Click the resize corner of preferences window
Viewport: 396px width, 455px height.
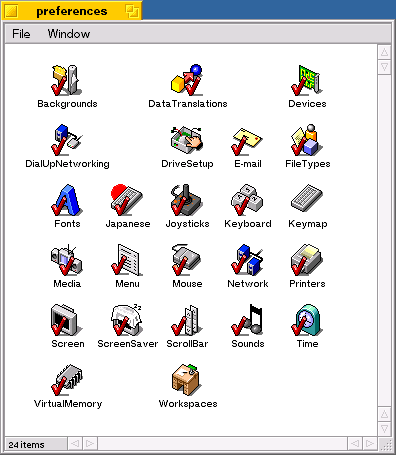point(385,445)
